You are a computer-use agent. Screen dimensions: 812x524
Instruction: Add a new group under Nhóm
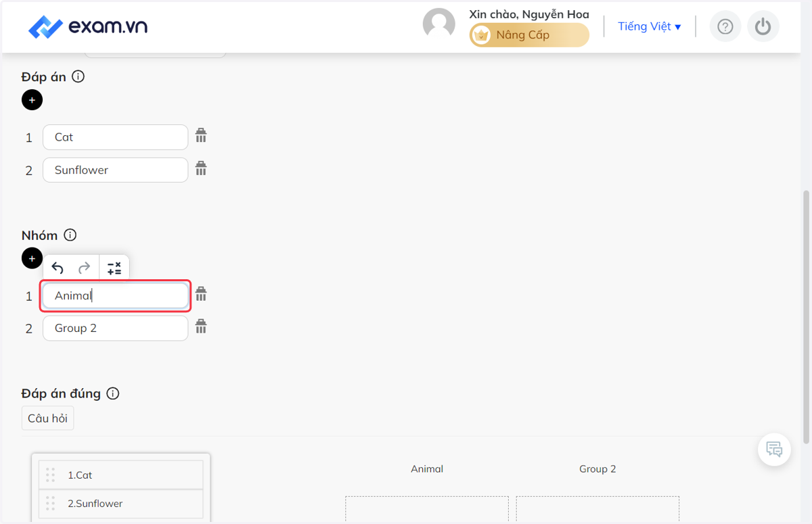(32, 258)
